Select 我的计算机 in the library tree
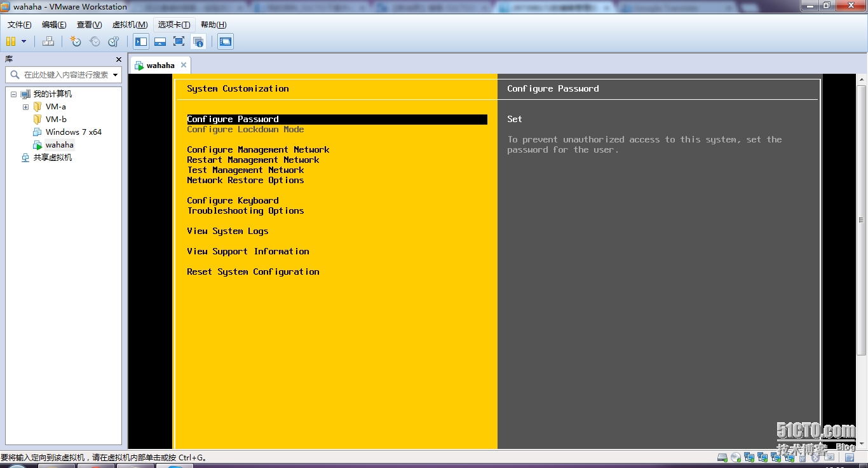Screen dimensions: 868x468 coord(53,94)
